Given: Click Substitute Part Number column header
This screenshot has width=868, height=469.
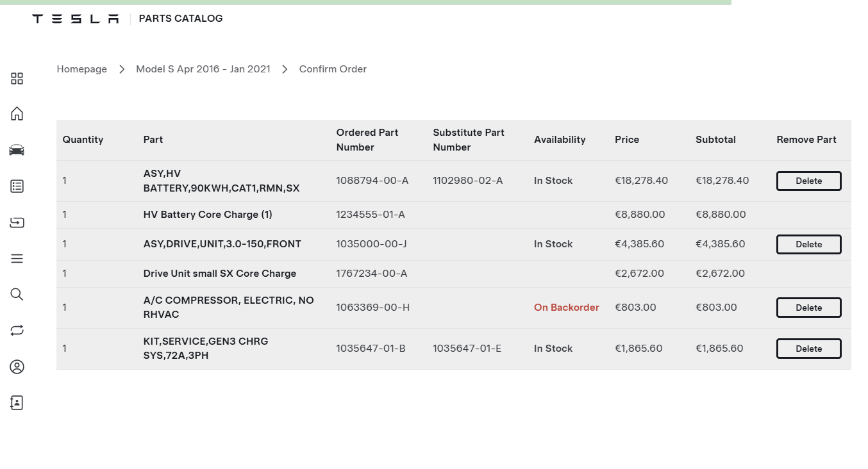Looking at the screenshot, I should [469, 140].
